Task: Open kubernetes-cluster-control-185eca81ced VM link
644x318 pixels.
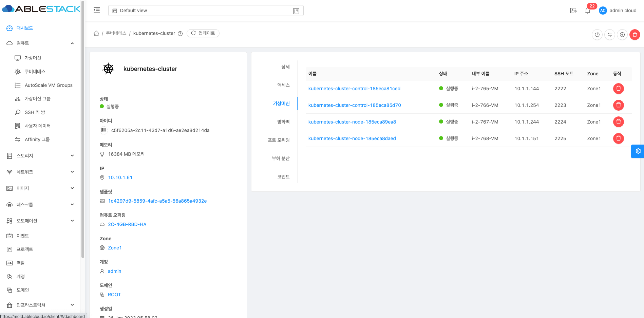Action: pyautogui.click(x=354, y=89)
